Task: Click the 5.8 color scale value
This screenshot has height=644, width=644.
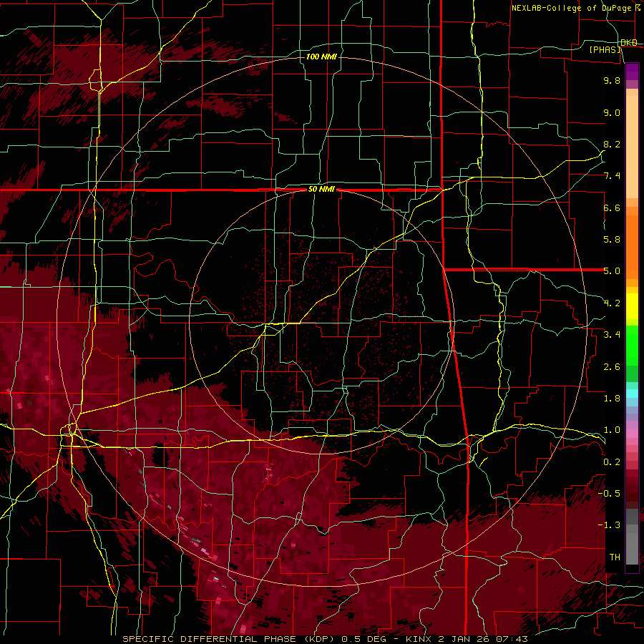Action: pyautogui.click(x=612, y=240)
